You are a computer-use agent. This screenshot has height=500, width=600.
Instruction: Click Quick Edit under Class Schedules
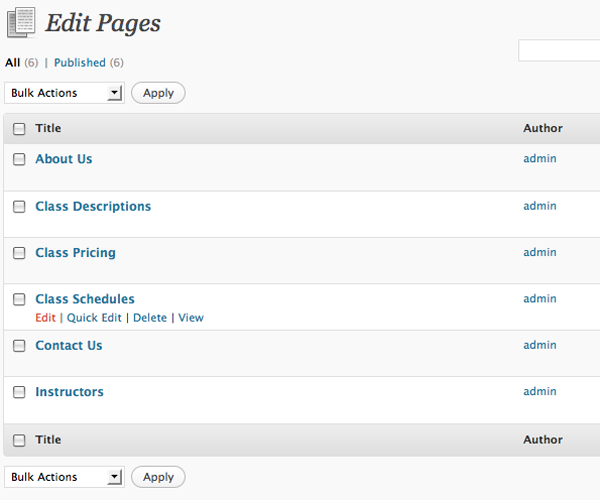(94, 318)
